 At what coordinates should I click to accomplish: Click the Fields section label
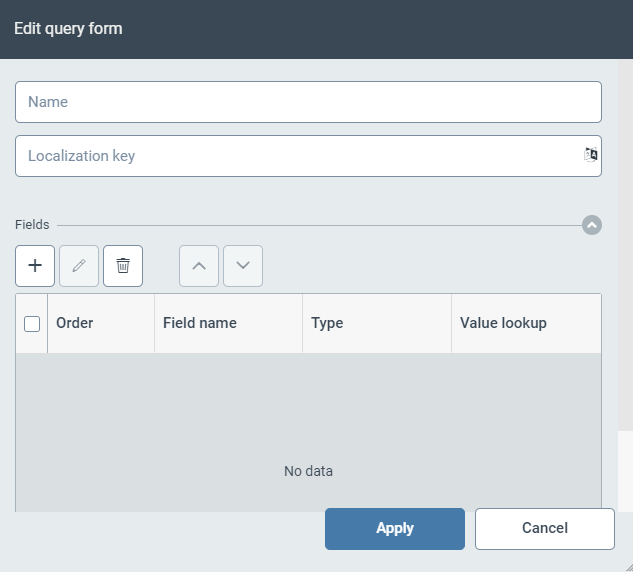pos(32,225)
